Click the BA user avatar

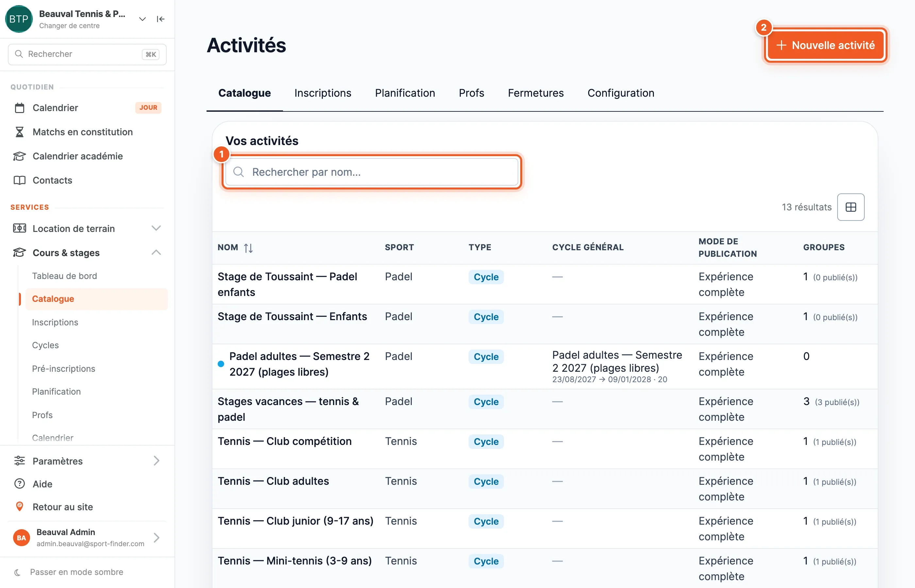(21, 538)
